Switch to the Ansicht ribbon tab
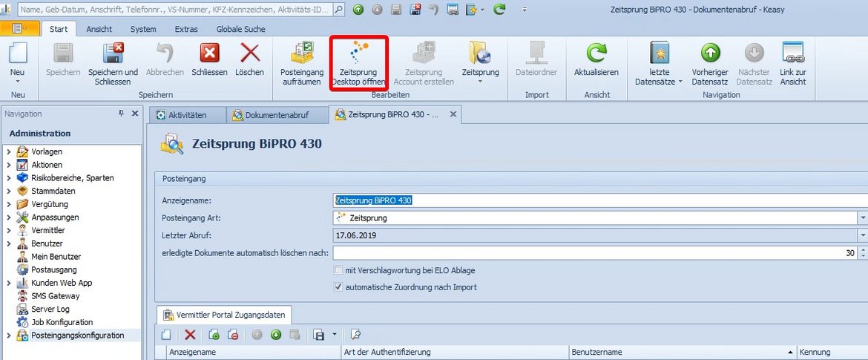The width and height of the screenshot is (868, 360). pos(99,29)
